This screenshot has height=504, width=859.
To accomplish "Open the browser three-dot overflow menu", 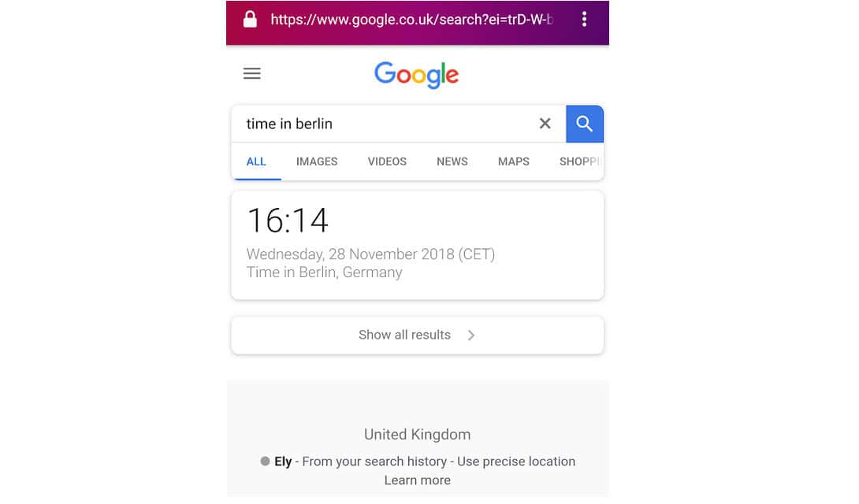I will (584, 20).
